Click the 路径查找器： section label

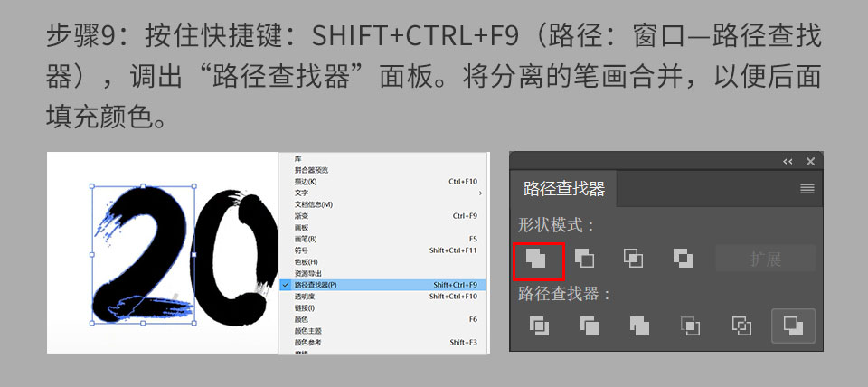(564, 294)
